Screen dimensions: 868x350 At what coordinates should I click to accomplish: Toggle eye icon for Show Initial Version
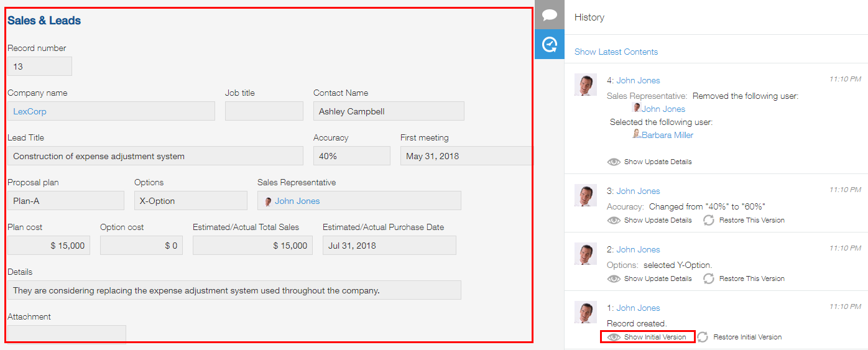point(614,337)
